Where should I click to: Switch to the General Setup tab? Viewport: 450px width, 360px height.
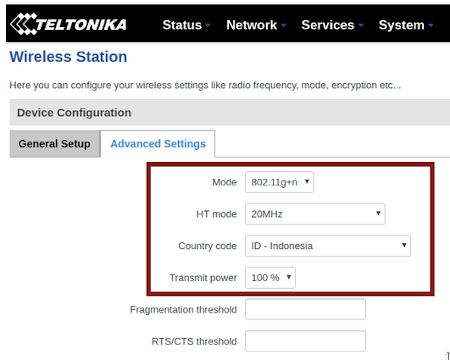[x=55, y=144]
